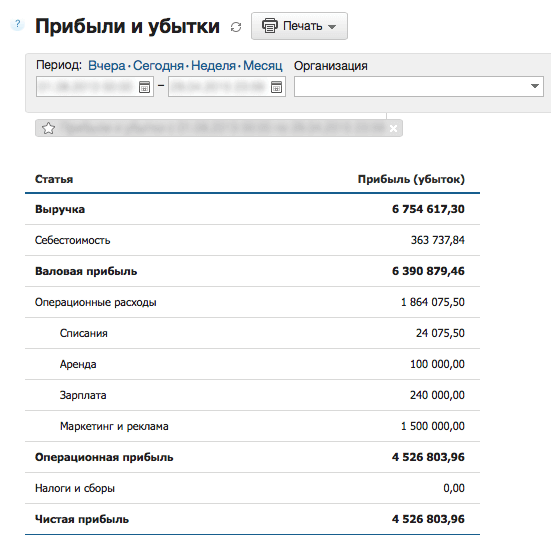Click the marketing value 1 500 000,00
Image resolution: width=551 pixels, height=547 pixels.
tap(433, 426)
